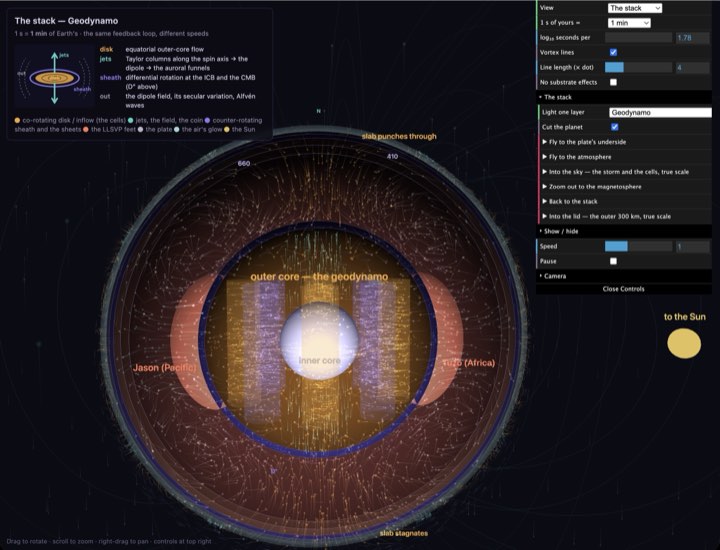Click Into the lid outer 300 km button

click(624, 216)
